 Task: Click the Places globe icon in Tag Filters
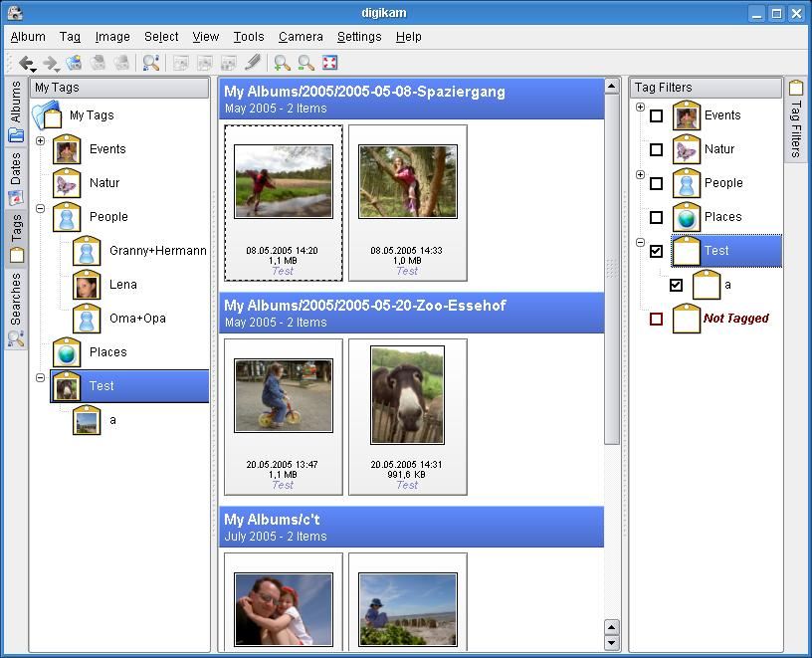coord(687,217)
